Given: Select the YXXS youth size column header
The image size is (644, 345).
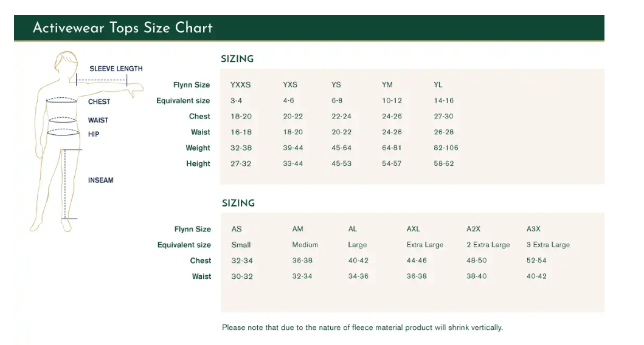Looking at the screenshot, I should point(240,84).
